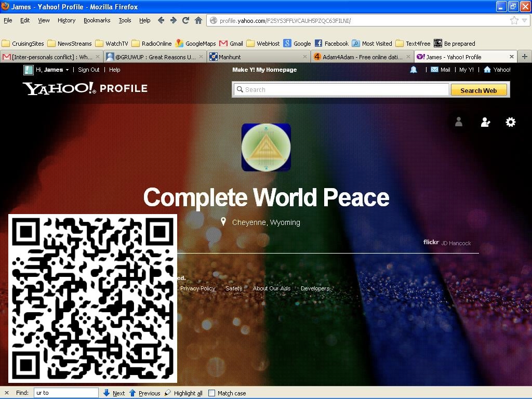This screenshot has width=532, height=399.
Task: Click the Facebook bookmark
Action: 331,44
